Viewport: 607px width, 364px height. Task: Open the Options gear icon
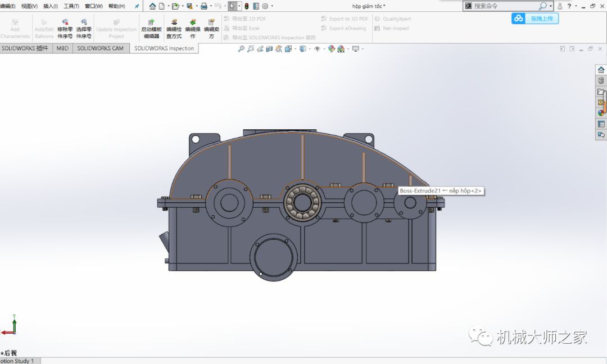click(265, 6)
